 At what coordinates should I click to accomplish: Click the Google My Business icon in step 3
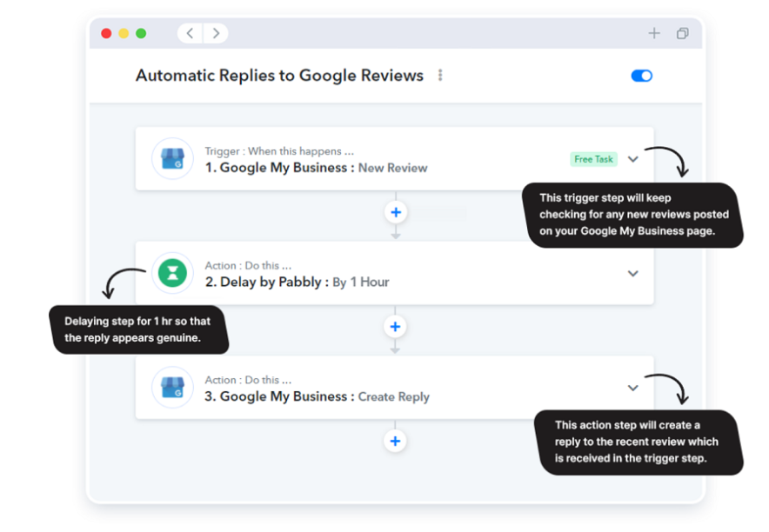point(172,387)
